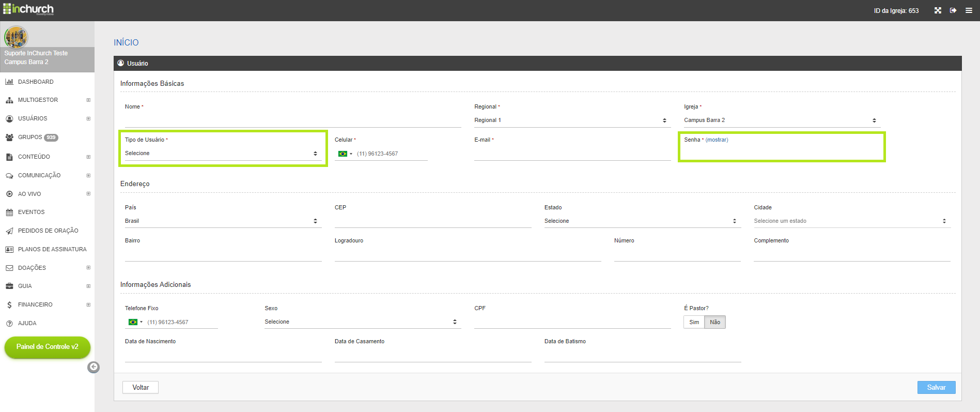Click the Salvar button

point(936,388)
